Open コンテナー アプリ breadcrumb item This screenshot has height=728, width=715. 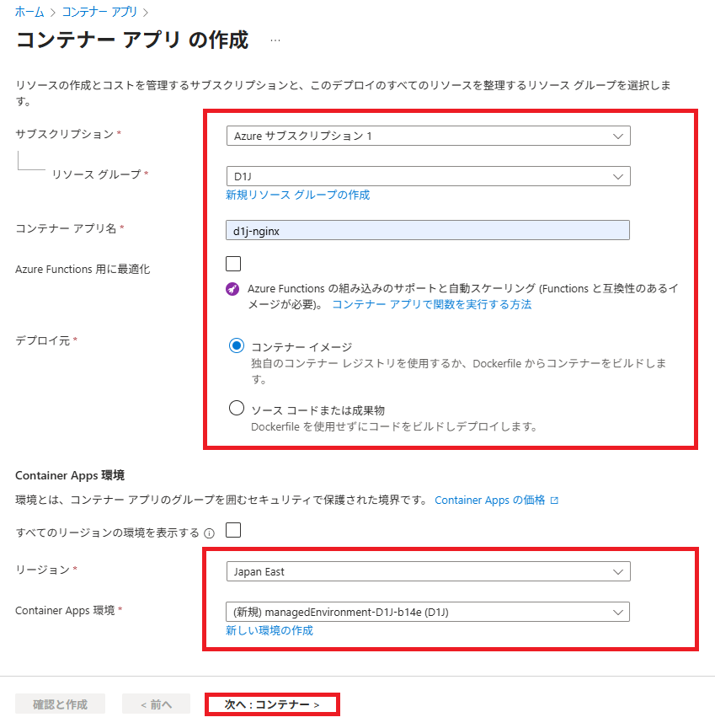99,12
